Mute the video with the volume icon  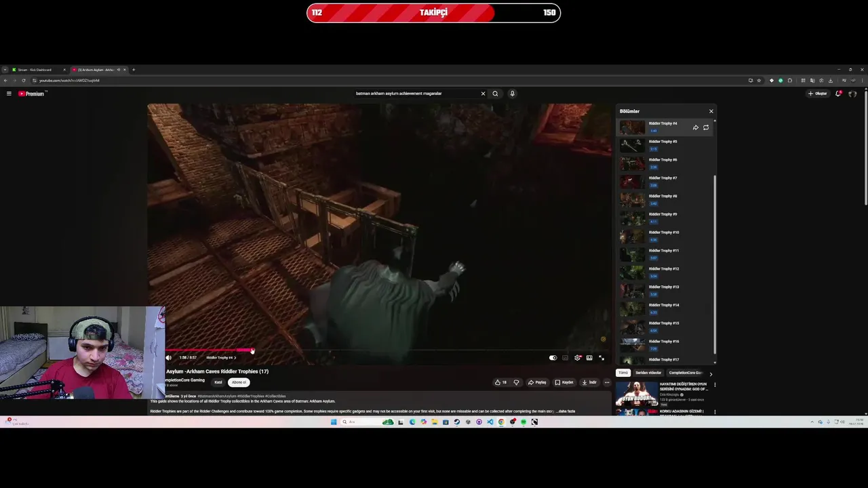click(169, 358)
